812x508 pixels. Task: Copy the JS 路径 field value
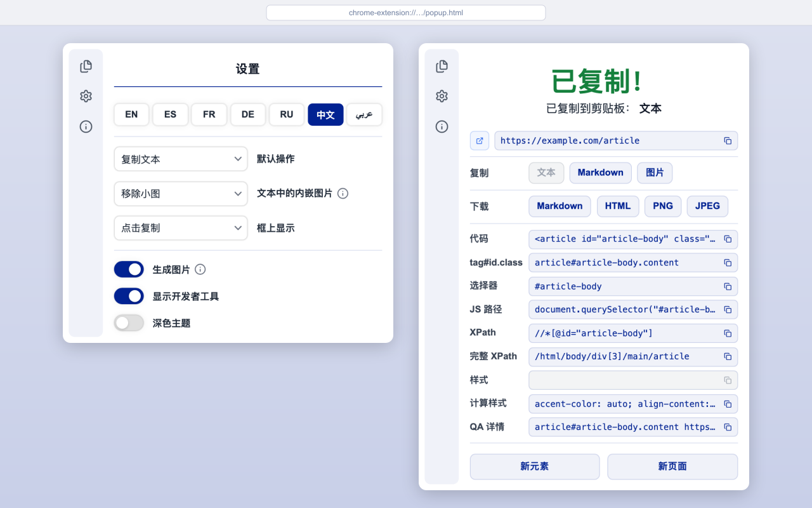pos(728,310)
